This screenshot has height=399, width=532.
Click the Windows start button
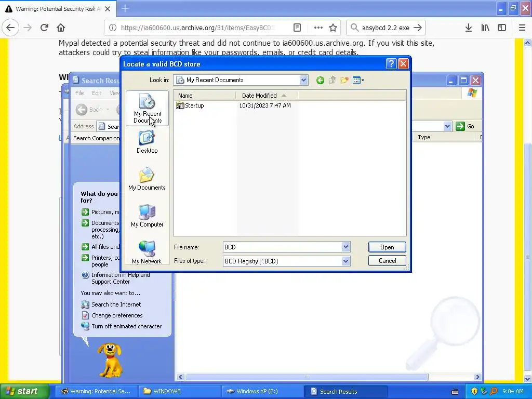pyautogui.click(x=24, y=391)
